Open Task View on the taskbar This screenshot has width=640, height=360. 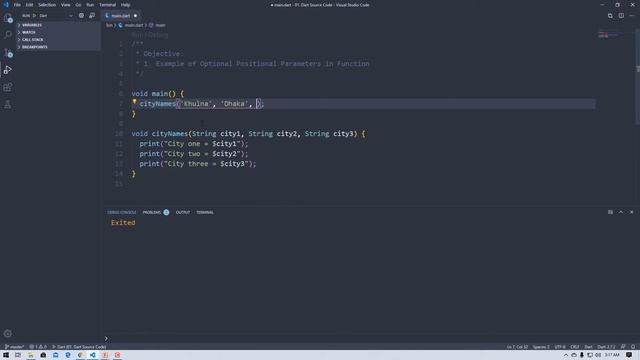[18, 355]
